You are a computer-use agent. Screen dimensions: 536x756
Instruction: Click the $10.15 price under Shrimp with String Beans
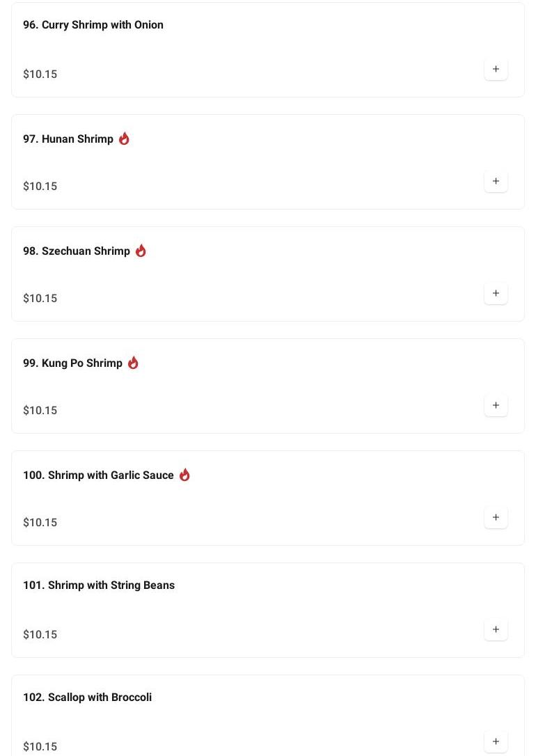point(40,635)
